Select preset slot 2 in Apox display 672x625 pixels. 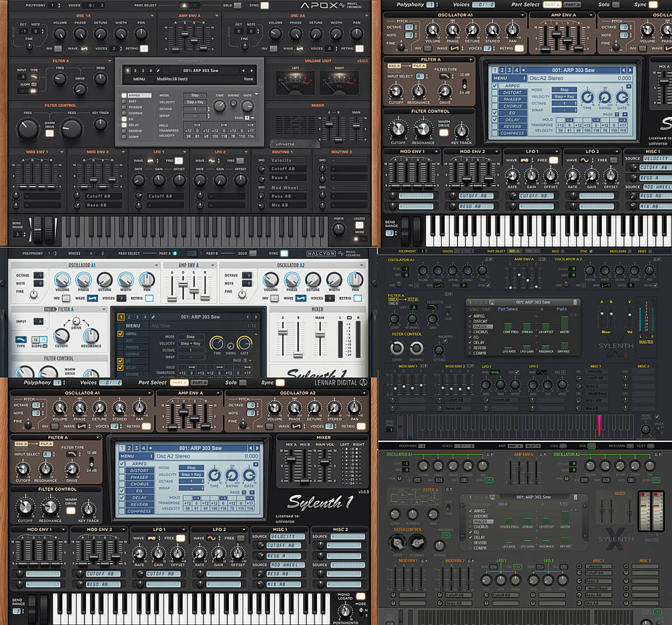[135, 71]
